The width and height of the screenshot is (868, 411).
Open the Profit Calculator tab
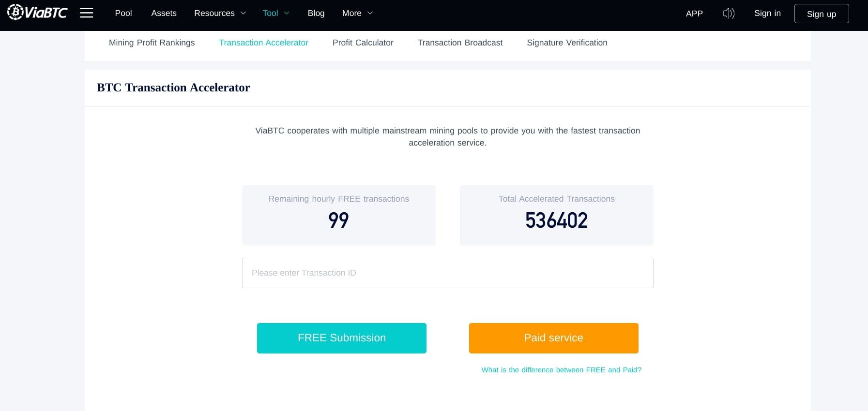pos(363,43)
